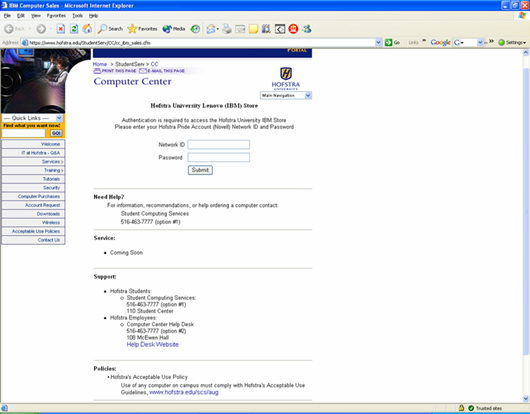The height and width of the screenshot is (414, 530).
Task: Click the red round toolbar icon
Action: tap(293, 29)
